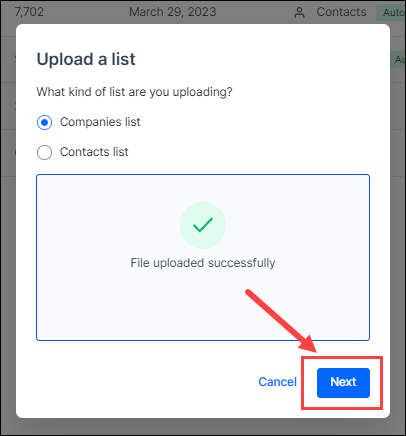Choose the Contacts list radio option
Viewport: 406px width, 436px height.
[x=44, y=153]
